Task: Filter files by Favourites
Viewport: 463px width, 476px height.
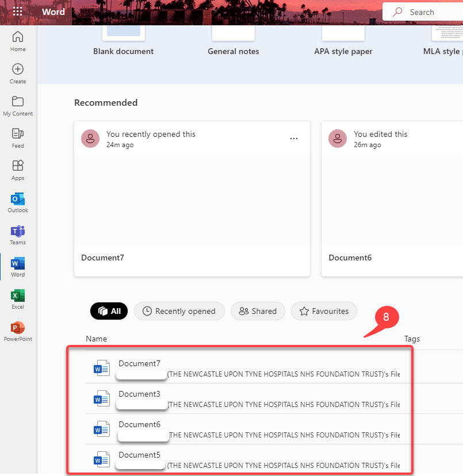Action: click(324, 311)
